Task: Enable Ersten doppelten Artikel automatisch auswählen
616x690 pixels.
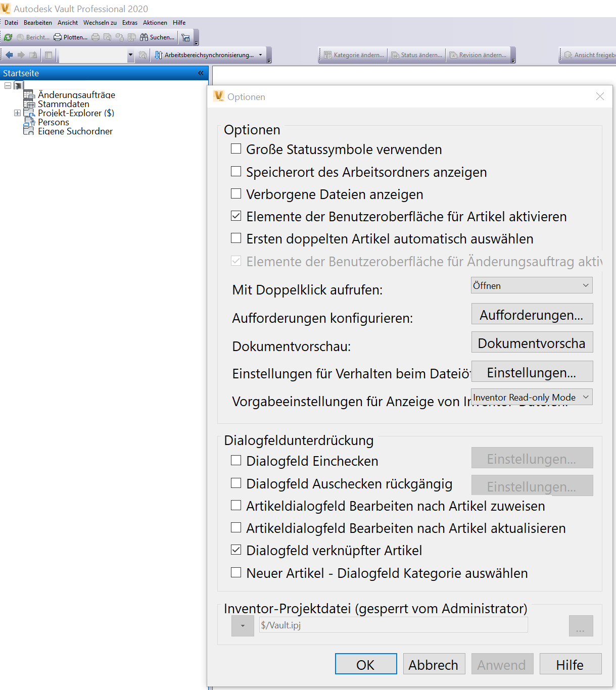Action: (x=236, y=238)
